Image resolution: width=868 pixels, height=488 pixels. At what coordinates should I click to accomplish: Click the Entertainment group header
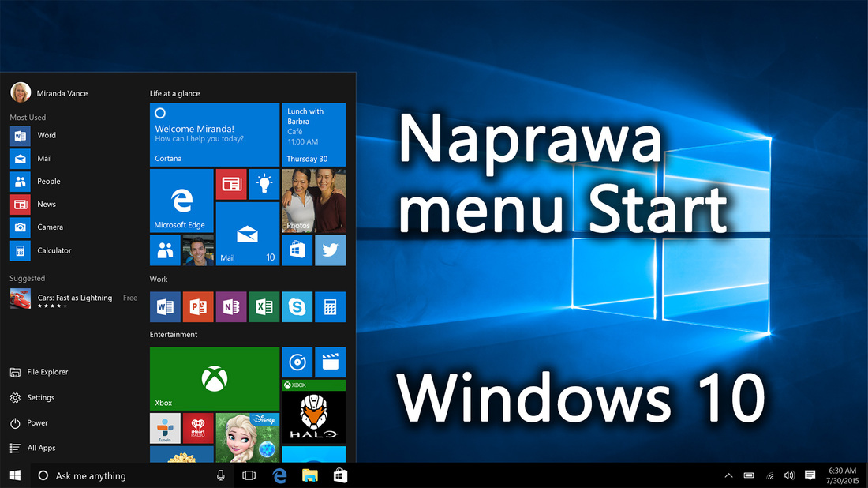coord(174,335)
